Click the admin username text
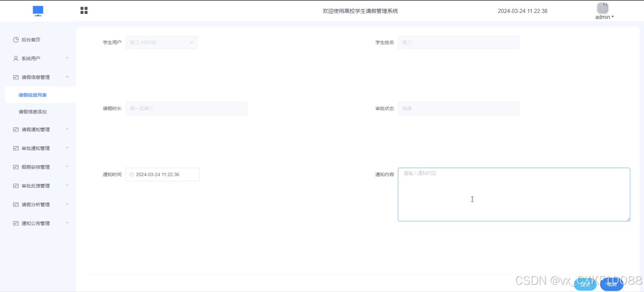The image size is (644, 292). [602, 17]
